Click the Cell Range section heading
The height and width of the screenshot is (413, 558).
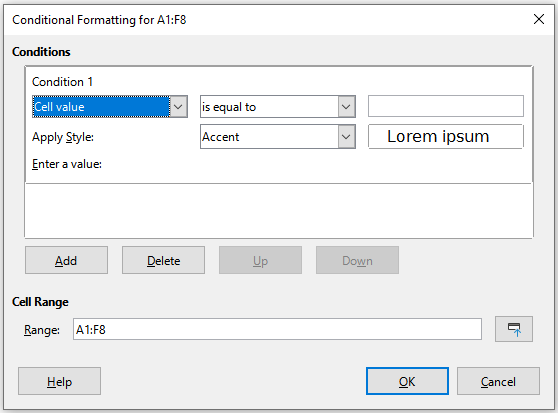40,302
